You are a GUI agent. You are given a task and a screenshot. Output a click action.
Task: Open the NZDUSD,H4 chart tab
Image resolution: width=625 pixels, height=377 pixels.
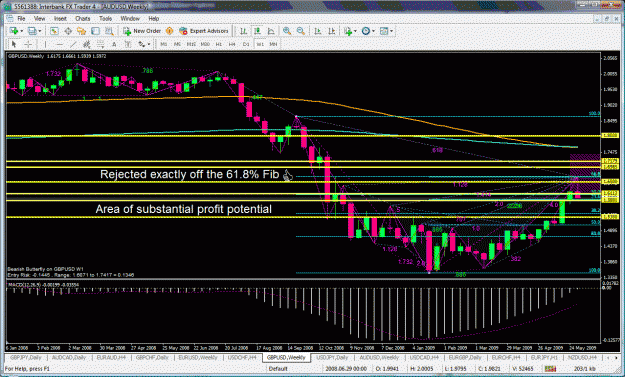[583, 357]
